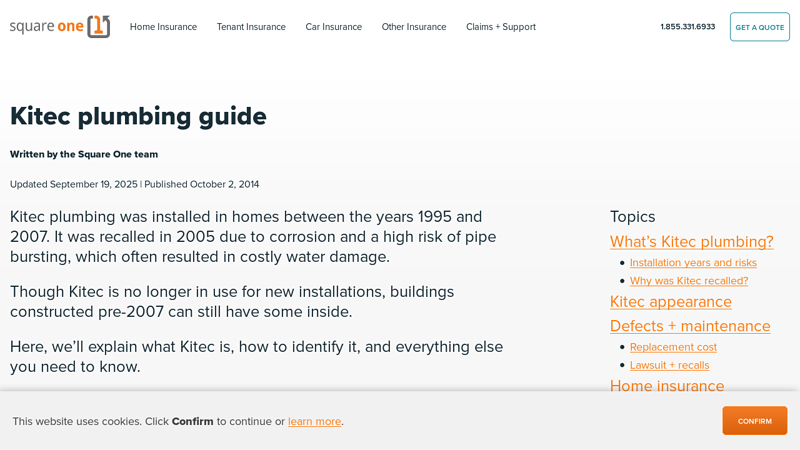Open the Home Insurance menu
Image resolution: width=800 pixels, height=450 pixels.
(163, 27)
